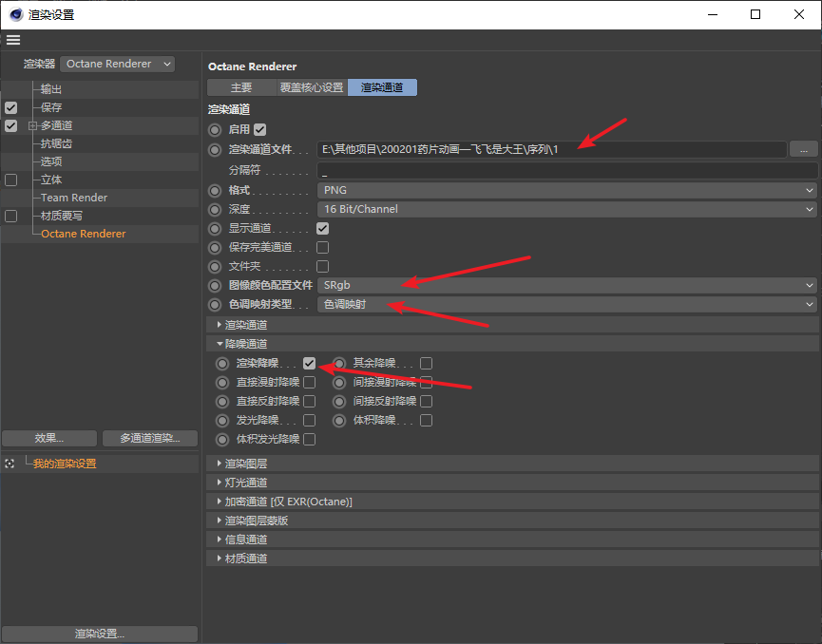Select the 渲染通道 tab

coord(382,87)
